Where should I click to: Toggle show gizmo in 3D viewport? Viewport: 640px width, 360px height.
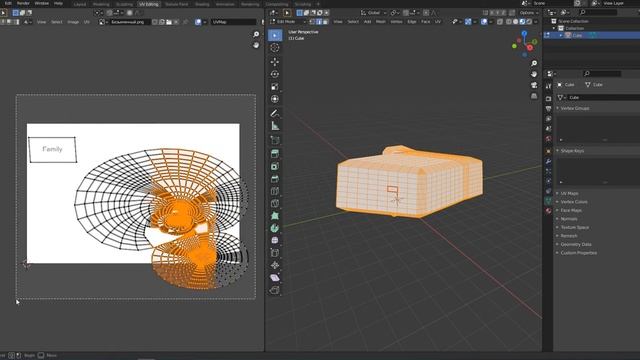coord(468,22)
